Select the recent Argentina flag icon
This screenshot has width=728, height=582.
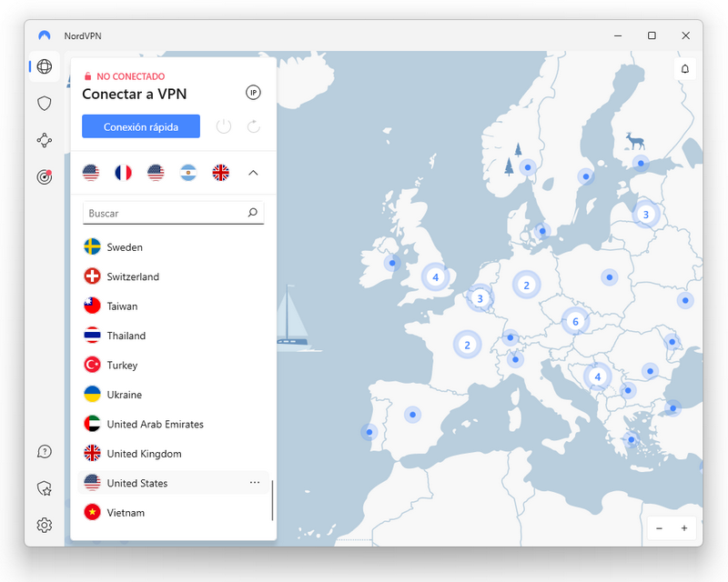click(188, 173)
